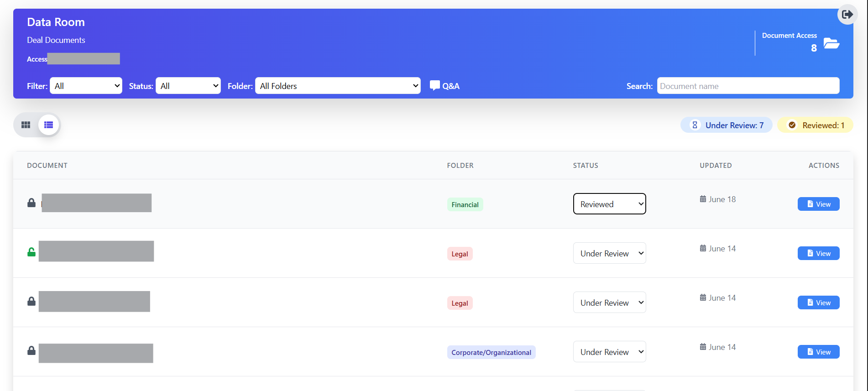Click the open folder Document Access icon
The width and height of the screenshot is (868, 391).
tap(831, 43)
